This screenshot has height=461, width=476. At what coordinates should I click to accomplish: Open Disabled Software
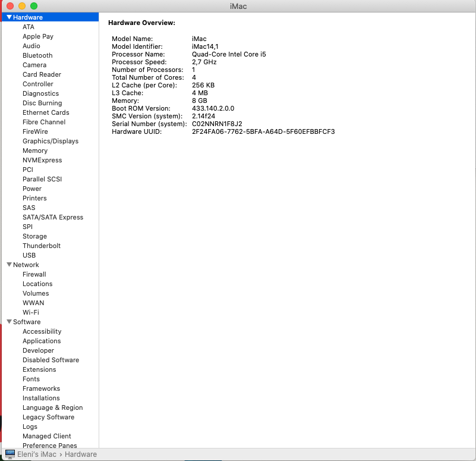(x=51, y=360)
